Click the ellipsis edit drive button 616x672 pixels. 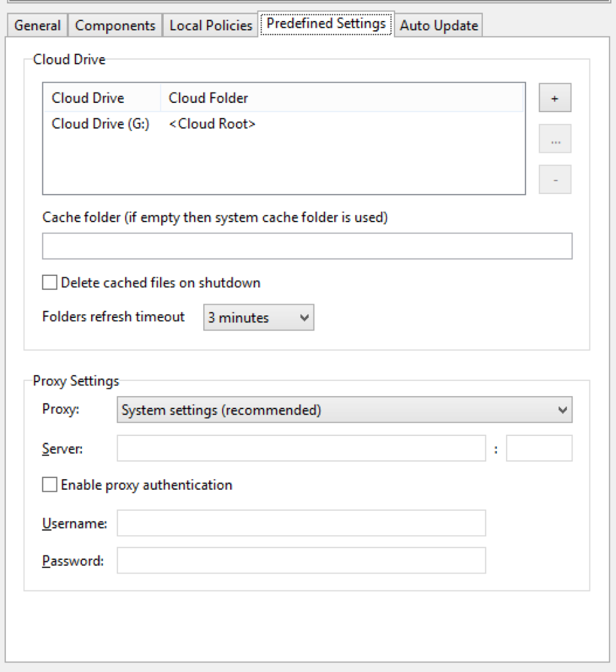tap(554, 139)
